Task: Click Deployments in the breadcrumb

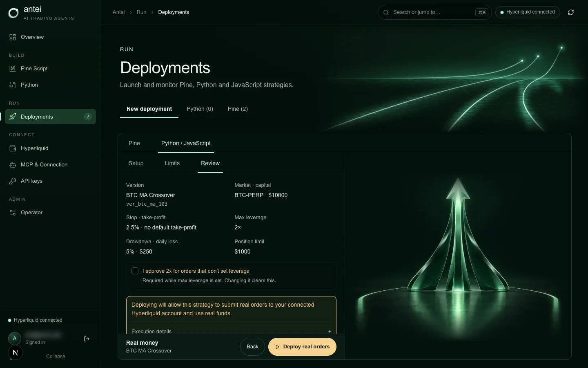Action: click(x=174, y=12)
